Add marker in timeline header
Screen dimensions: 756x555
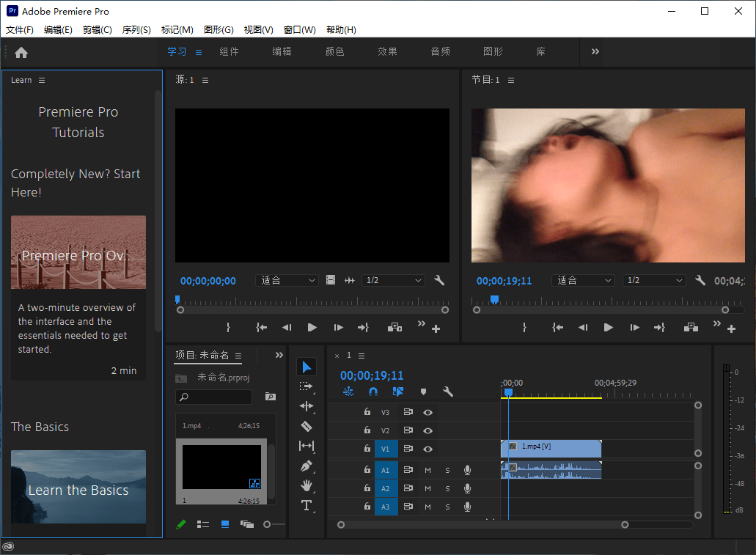(x=423, y=392)
